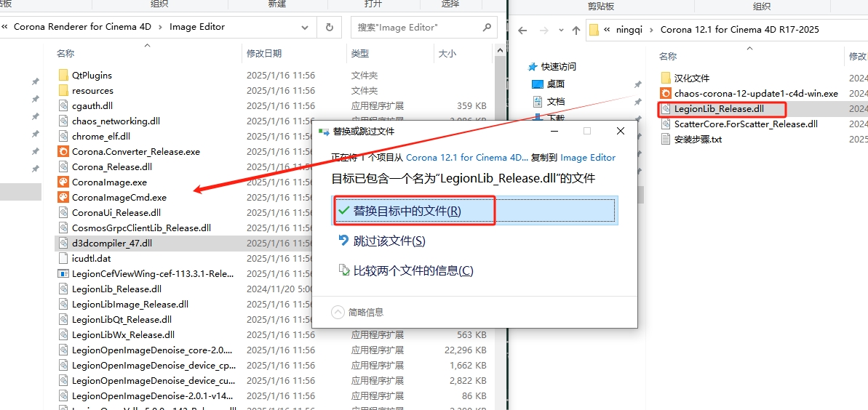
Task: Choose 替换目标中的文件(R) option
Action: pos(407,211)
